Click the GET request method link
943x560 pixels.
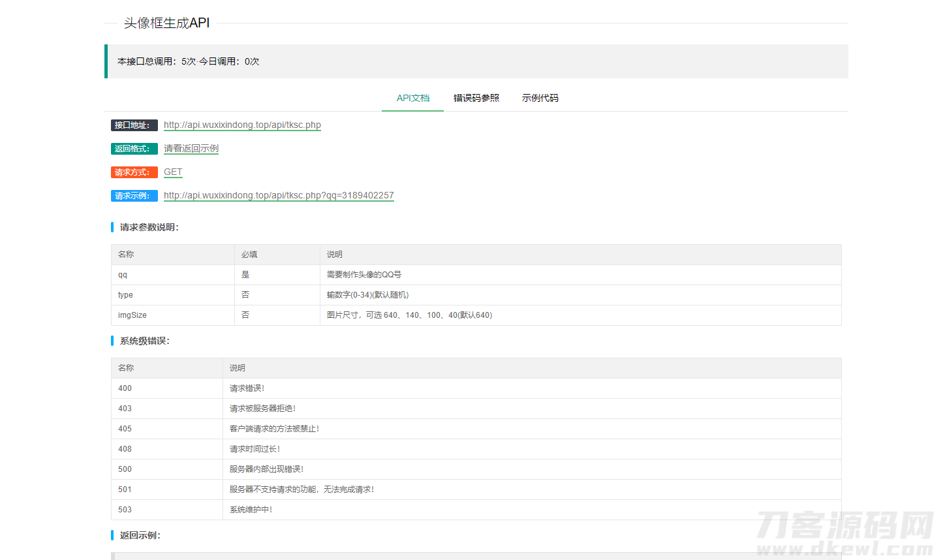pos(173,172)
